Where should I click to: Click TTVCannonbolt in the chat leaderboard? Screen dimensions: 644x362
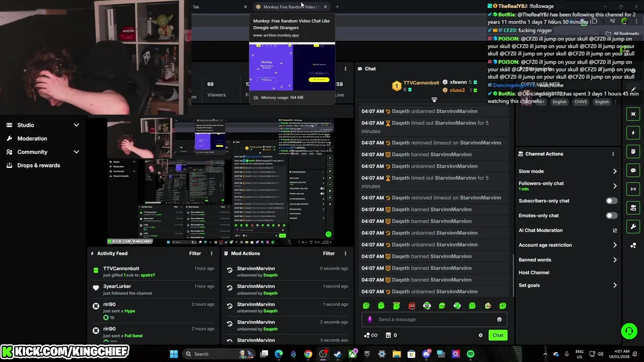pos(421,82)
